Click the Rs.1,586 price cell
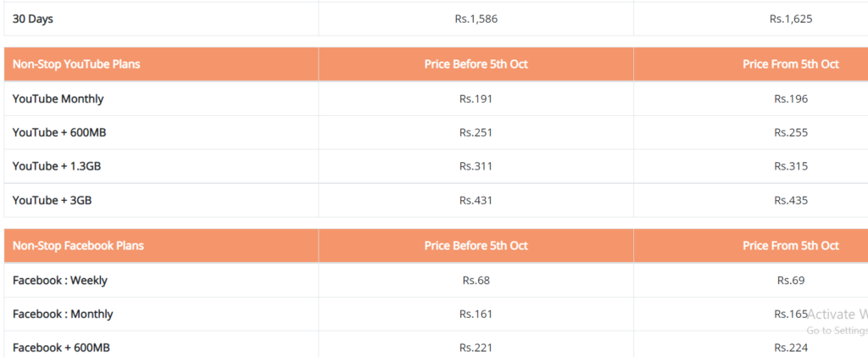 [476, 19]
